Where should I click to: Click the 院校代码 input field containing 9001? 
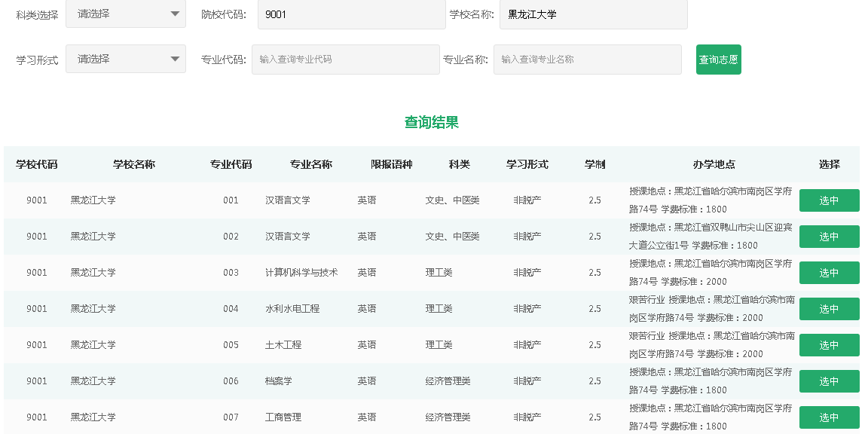[x=351, y=14]
